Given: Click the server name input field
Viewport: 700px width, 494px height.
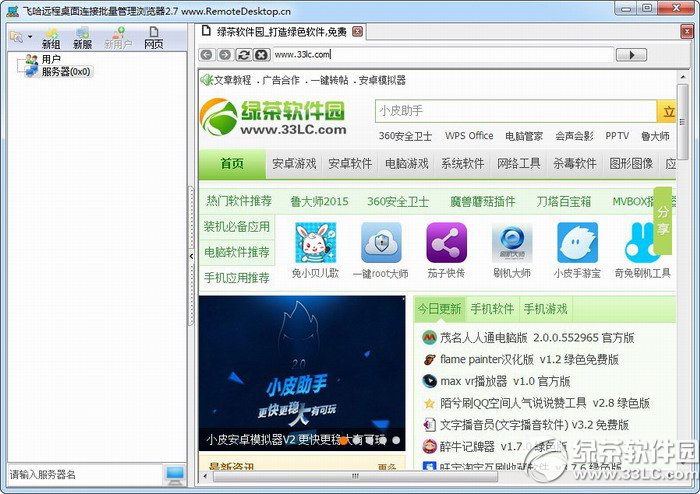Looking at the screenshot, I should pyautogui.click(x=85, y=474).
